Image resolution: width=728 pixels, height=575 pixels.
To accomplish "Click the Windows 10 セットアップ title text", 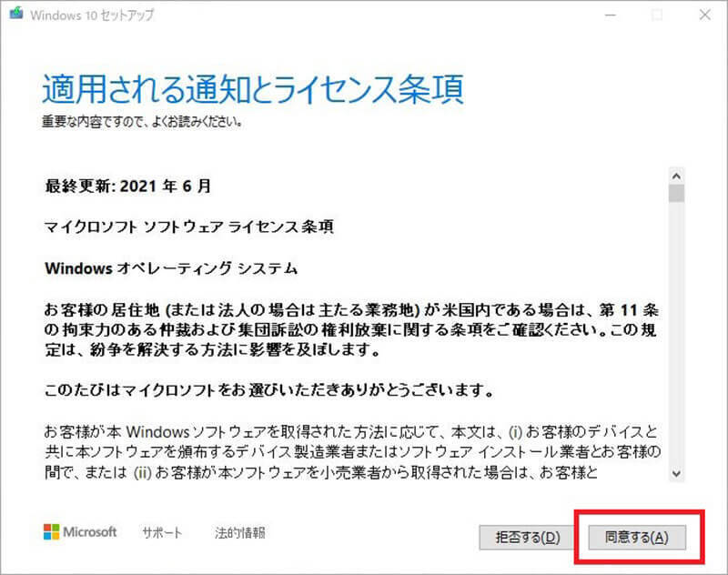I will (x=92, y=15).
